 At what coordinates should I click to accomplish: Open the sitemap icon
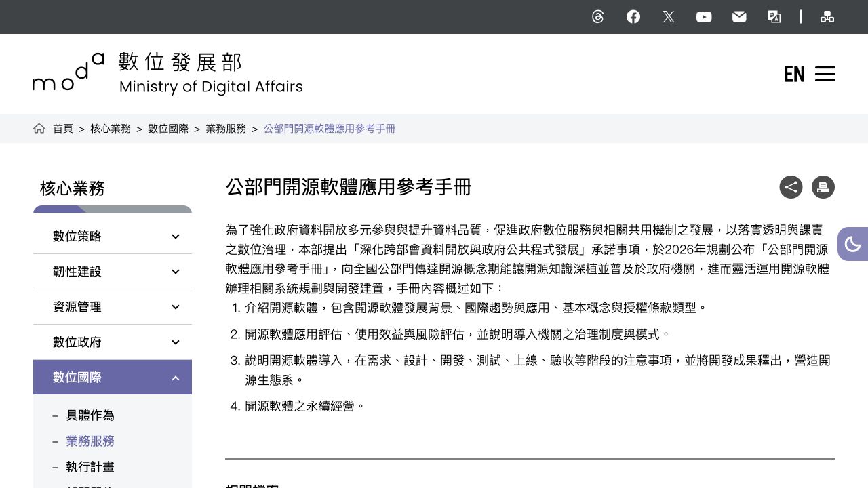tap(827, 17)
